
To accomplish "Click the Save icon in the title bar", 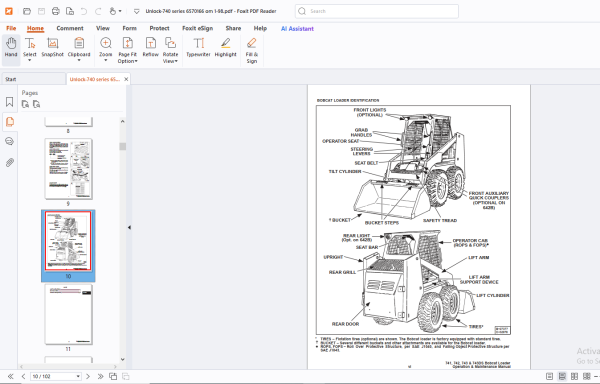I will click(41, 11).
